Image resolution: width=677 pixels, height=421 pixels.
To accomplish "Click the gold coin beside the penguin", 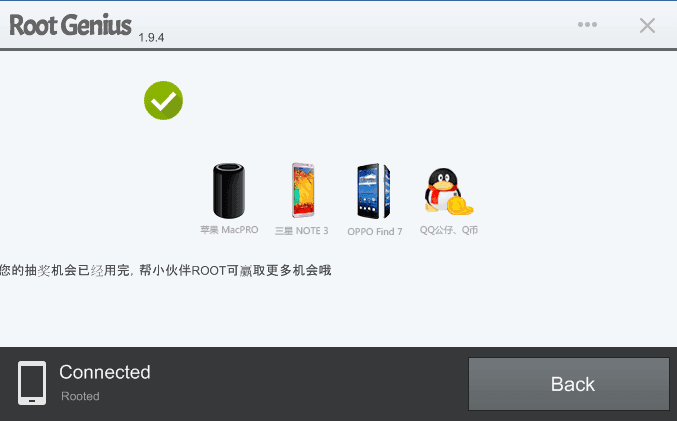I will pyautogui.click(x=459, y=206).
